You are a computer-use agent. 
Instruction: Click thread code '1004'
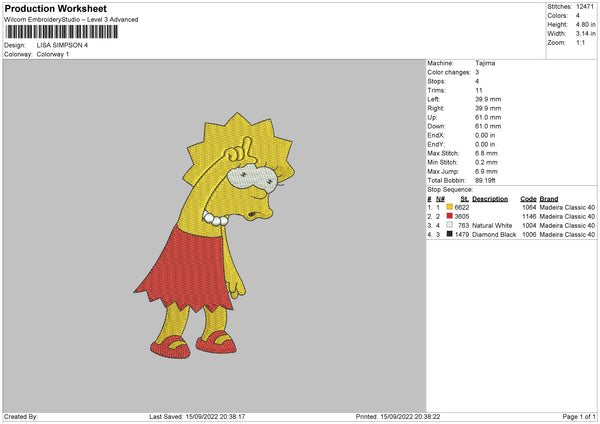tap(529, 225)
